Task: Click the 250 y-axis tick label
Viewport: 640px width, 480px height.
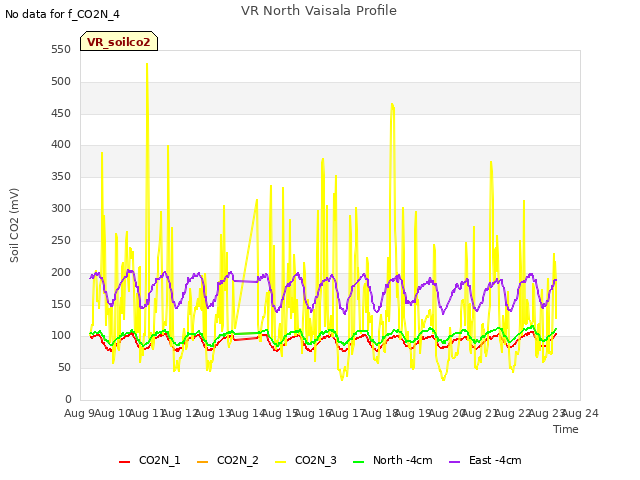Action: 61,240
